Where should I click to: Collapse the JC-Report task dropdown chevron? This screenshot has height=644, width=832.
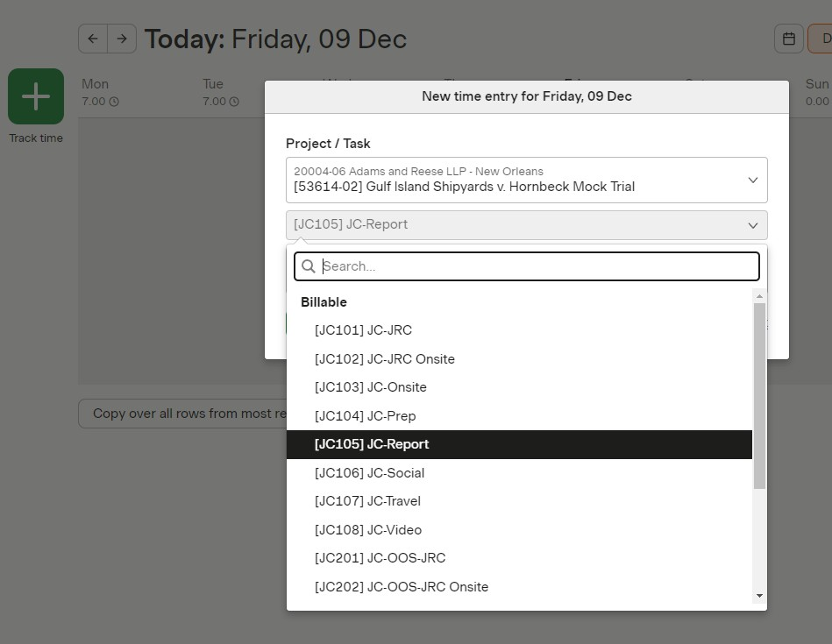(752, 225)
